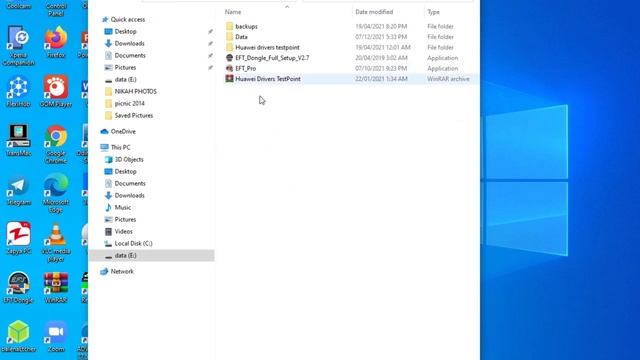Click the 22/01/2021 1:34 AM date cell
The image size is (640, 360).
(x=381, y=79)
